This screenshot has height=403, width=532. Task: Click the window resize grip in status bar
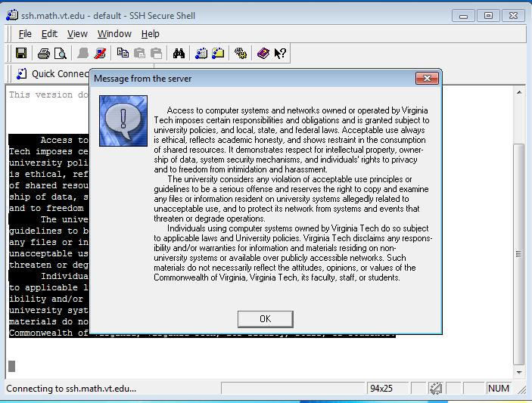[x=522, y=390]
